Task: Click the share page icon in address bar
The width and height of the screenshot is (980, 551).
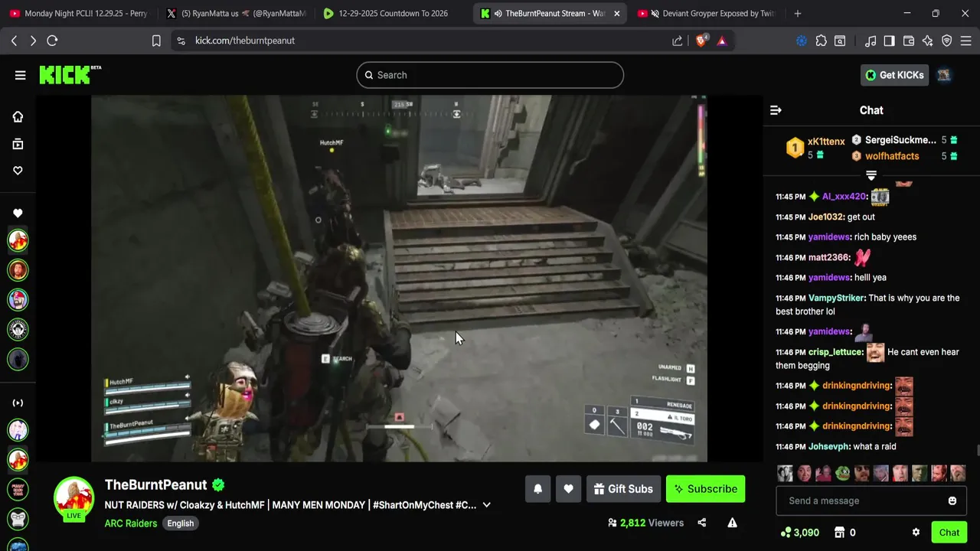Action: click(x=677, y=41)
